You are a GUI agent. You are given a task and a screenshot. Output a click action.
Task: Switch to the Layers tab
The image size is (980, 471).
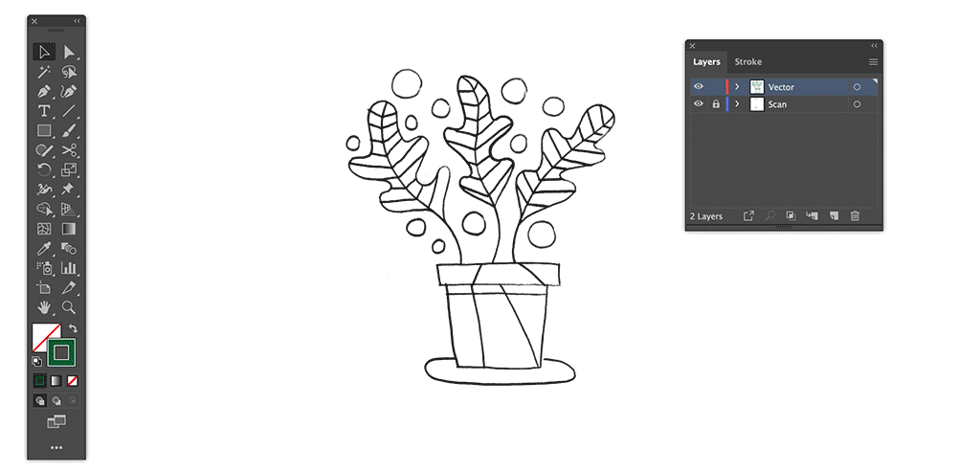pyautogui.click(x=707, y=62)
